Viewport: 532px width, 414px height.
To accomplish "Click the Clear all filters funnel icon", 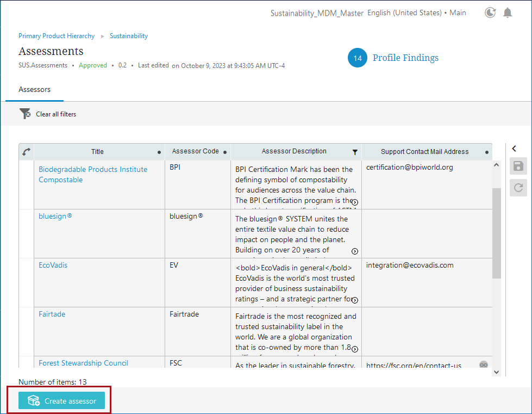I will click(25, 114).
